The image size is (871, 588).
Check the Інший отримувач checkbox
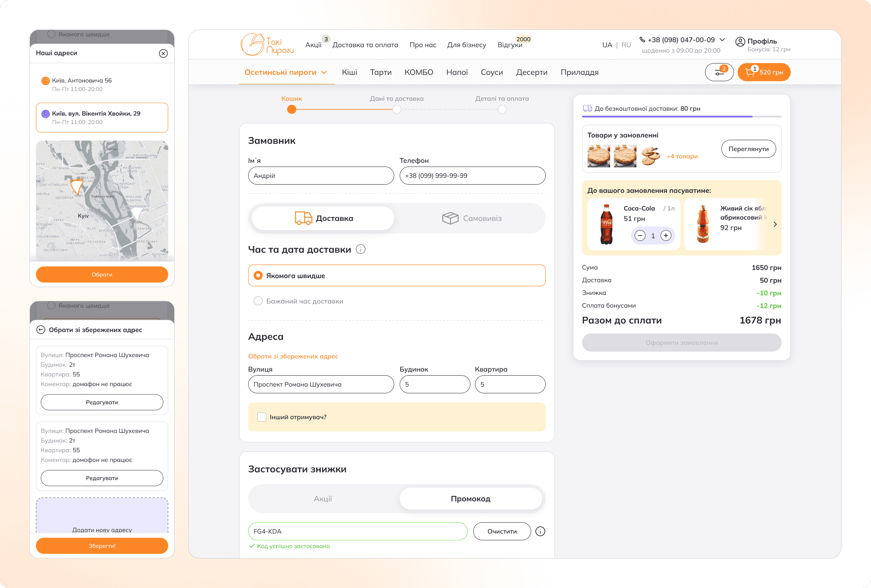coord(262,417)
